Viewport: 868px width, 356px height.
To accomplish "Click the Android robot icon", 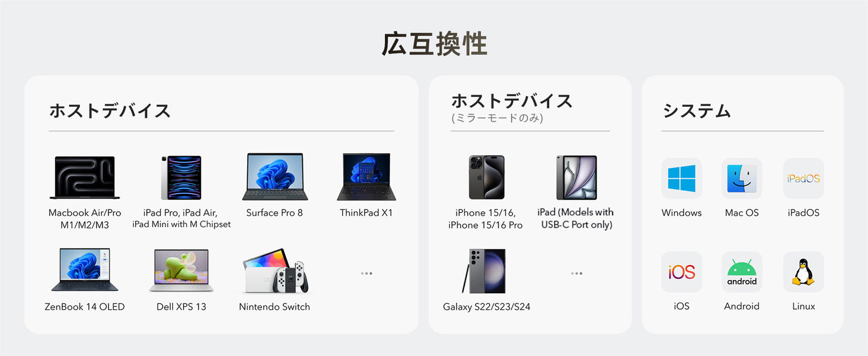I will click(742, 272).
